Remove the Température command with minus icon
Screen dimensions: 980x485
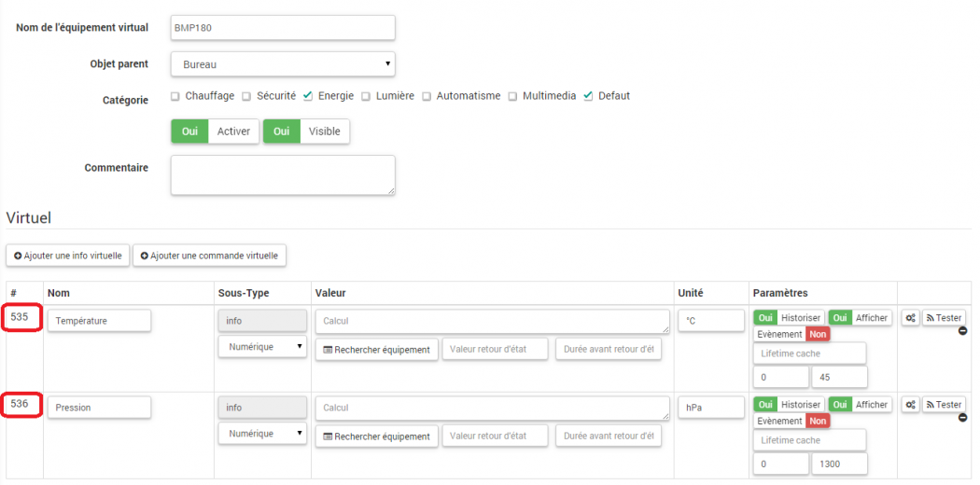coord(962,331)
